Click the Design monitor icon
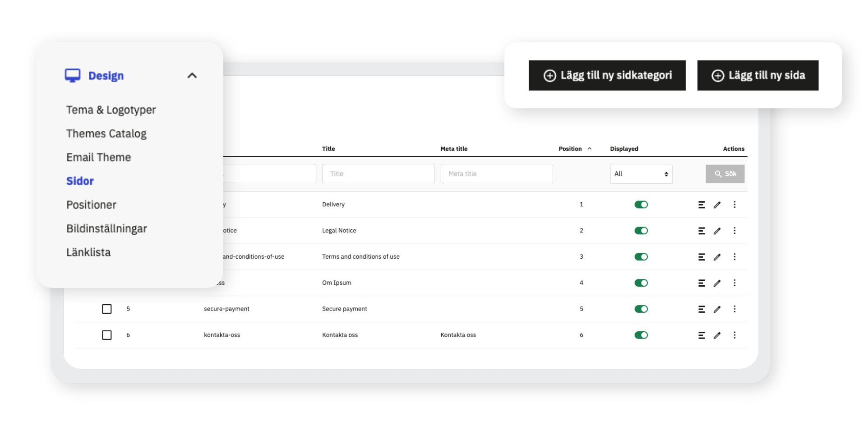 coord(72,75)
